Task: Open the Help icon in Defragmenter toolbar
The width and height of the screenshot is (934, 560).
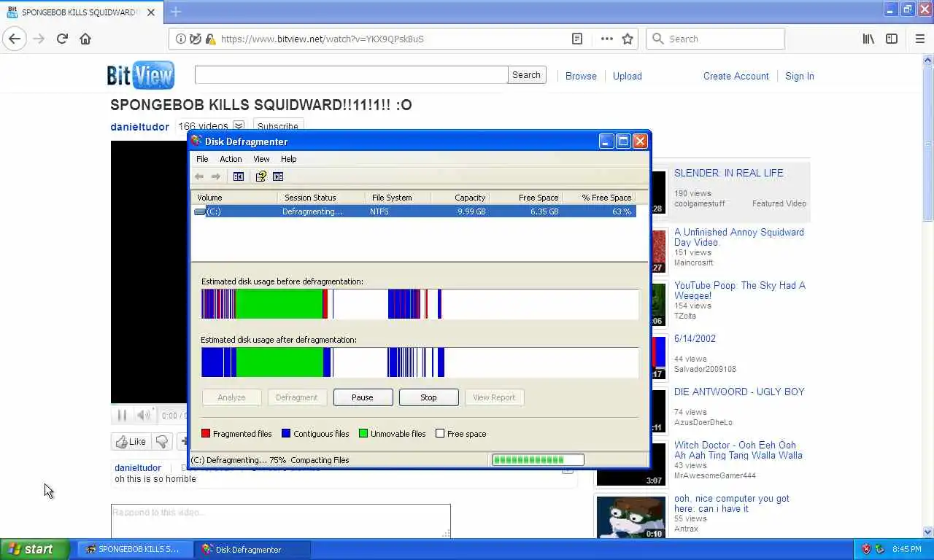Action: pos(260,176)
